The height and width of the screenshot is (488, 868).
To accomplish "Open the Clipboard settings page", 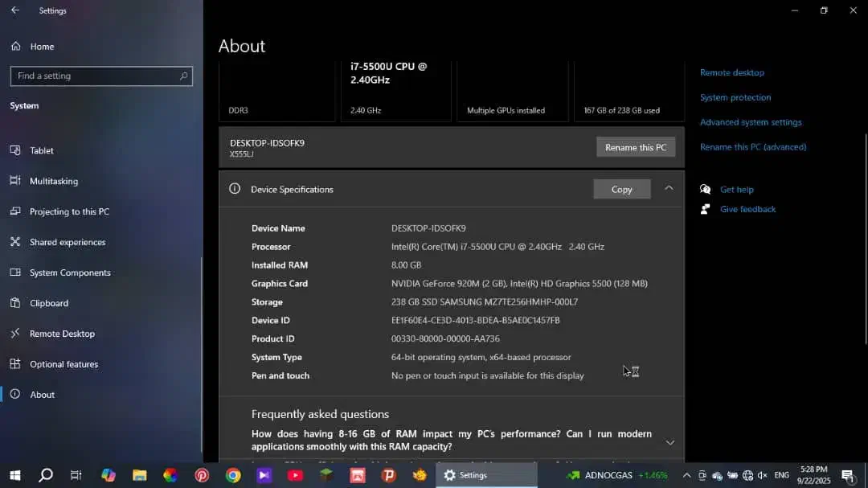I will coord(49,303).
